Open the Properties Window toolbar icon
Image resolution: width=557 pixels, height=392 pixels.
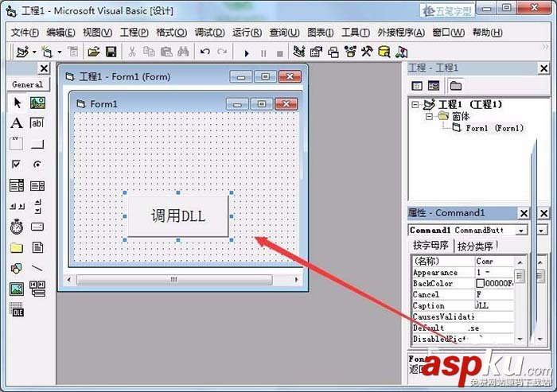tap(316, 52)
